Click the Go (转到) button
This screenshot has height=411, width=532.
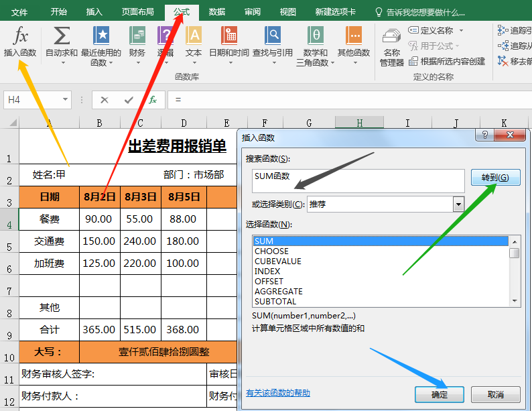click(495, 178)
